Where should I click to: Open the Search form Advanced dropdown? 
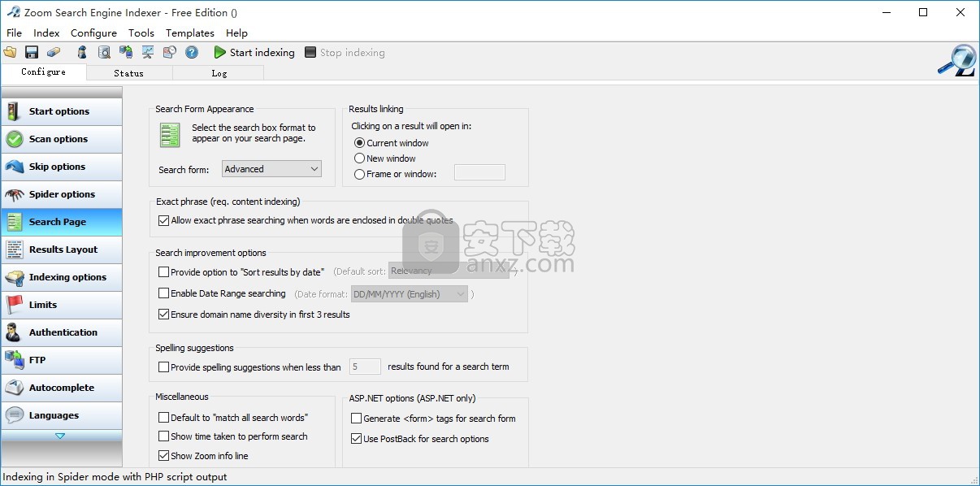[272, 169]
